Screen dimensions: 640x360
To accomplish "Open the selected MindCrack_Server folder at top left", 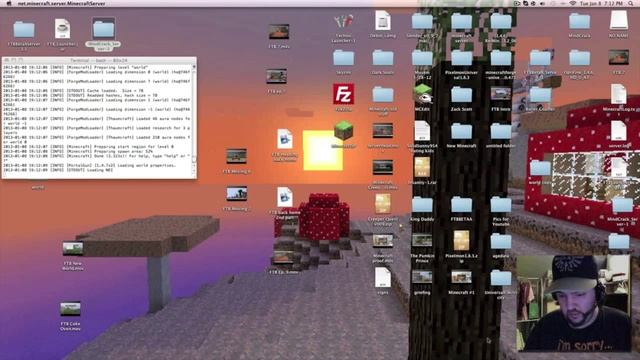I will click(x=103, y=29).
